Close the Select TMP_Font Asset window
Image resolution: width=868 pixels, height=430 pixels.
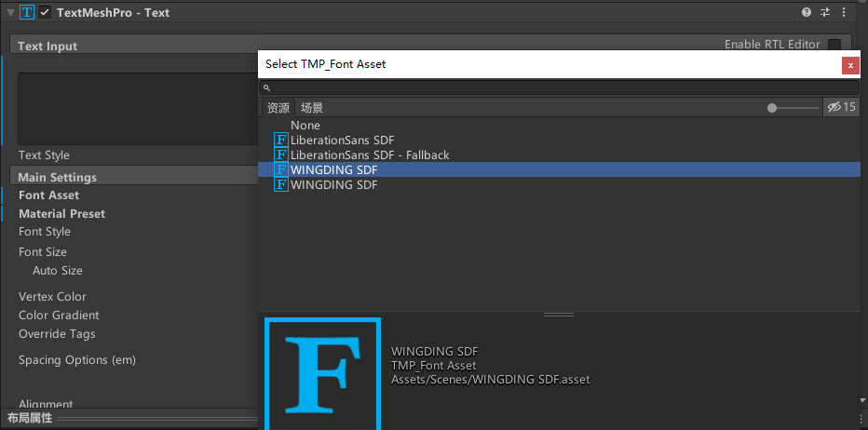coord(850,65)
